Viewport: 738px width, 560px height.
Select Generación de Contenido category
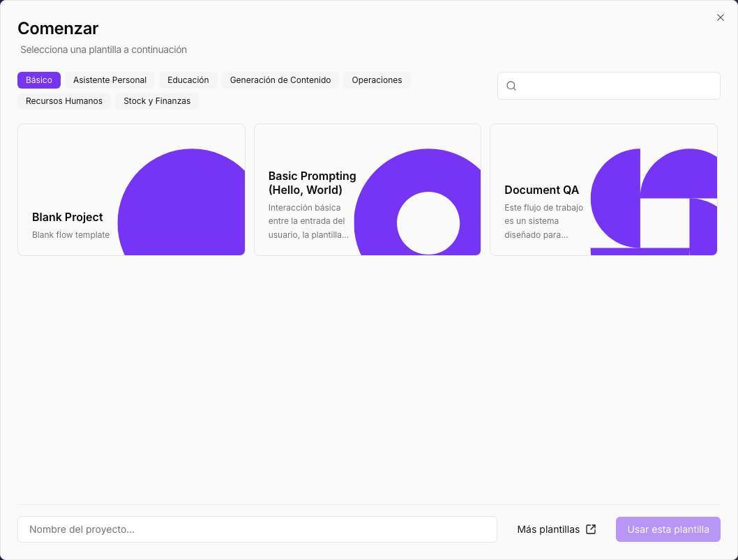pyautogui.click(x=280, y=80)
